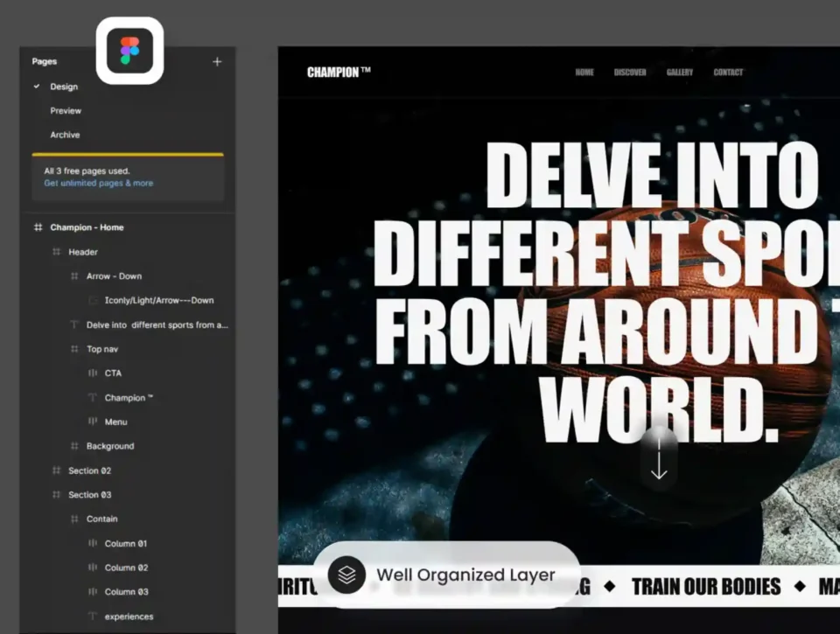This screenshot has height=634, width=840.
Task: Select the Top nav layer
Action: [102, 349]
